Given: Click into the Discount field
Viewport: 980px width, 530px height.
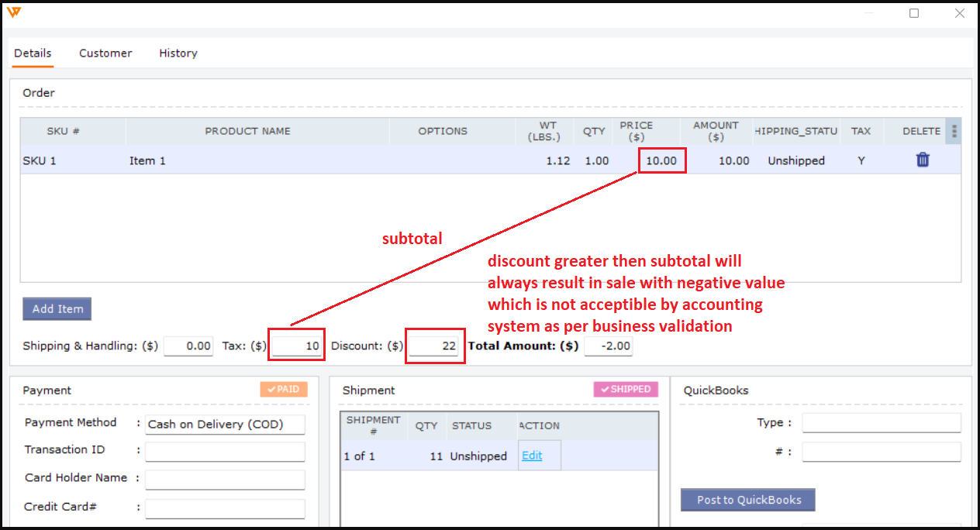Looking at the screenshot, I should coord(434,346).
